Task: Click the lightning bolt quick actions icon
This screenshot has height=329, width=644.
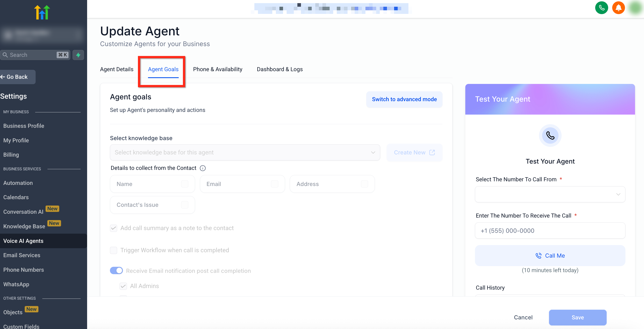Action: coord(78,55)
